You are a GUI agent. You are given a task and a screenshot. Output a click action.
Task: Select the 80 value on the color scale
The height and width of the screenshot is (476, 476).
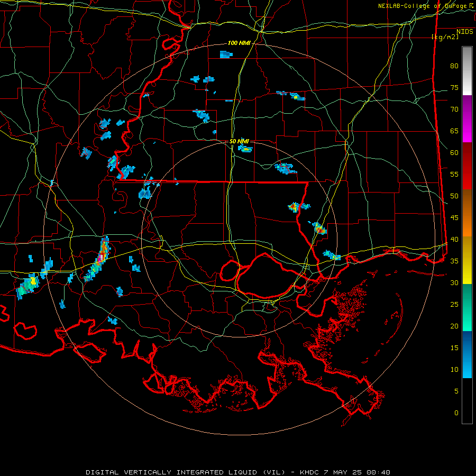click(454, 66)
